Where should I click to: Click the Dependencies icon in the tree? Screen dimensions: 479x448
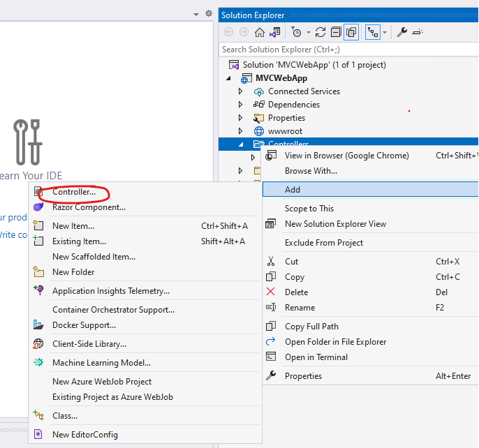(x=259, y=105)
